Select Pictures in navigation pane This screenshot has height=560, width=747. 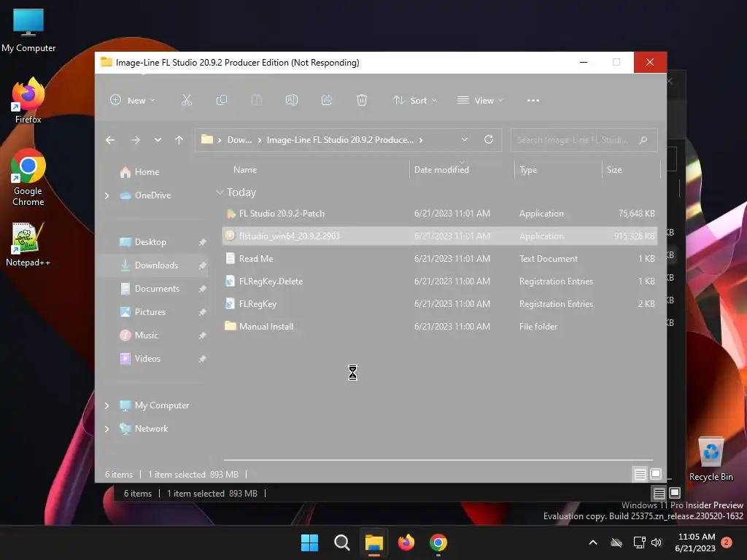coord(150,312)
